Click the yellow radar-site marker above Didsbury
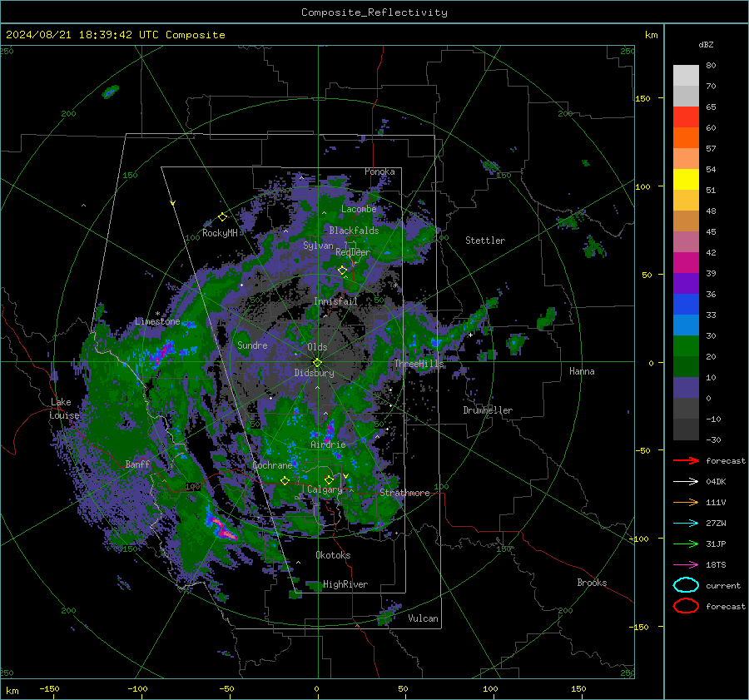 317,363
